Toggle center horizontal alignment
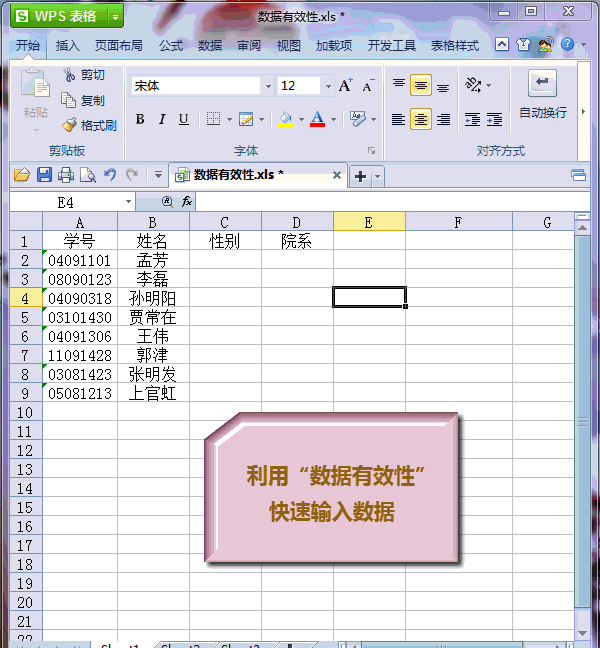 [421, 119]
